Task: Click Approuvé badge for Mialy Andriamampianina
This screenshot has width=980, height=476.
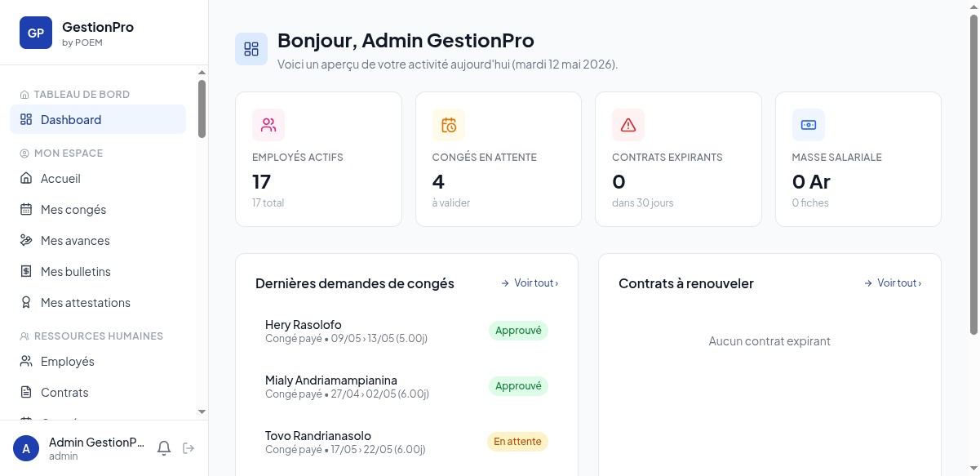Action: (x=518, y=386)
